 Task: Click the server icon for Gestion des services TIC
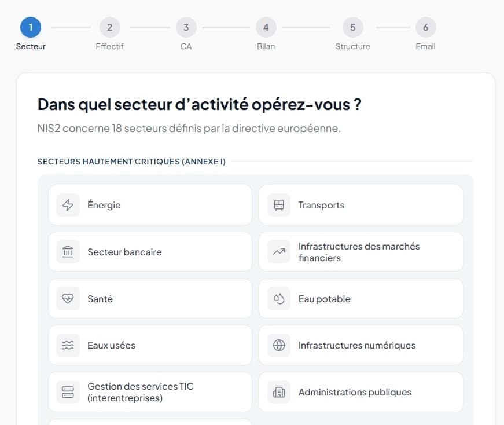tap(68, 392)
